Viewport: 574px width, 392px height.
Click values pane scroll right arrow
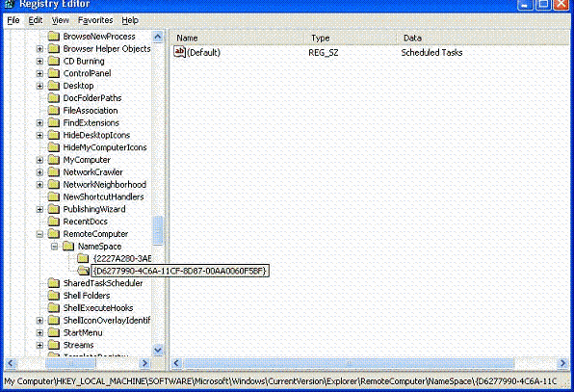tap(562, 363)
